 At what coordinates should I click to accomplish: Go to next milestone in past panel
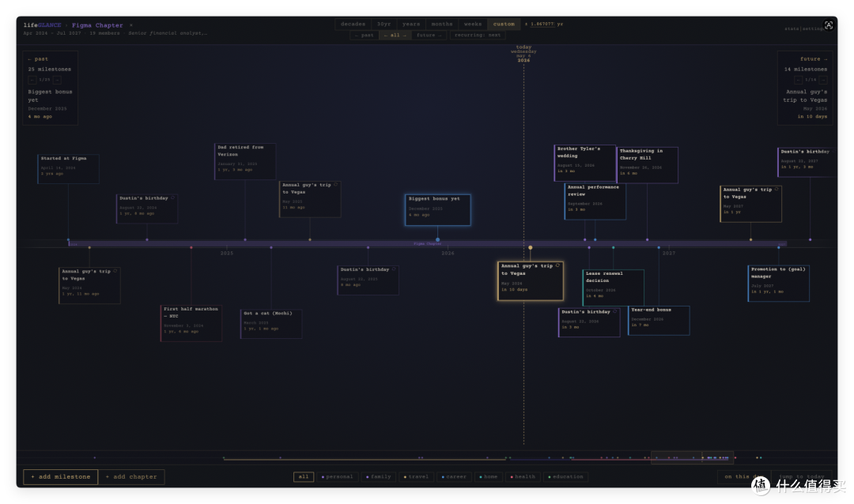coord(57,80)
